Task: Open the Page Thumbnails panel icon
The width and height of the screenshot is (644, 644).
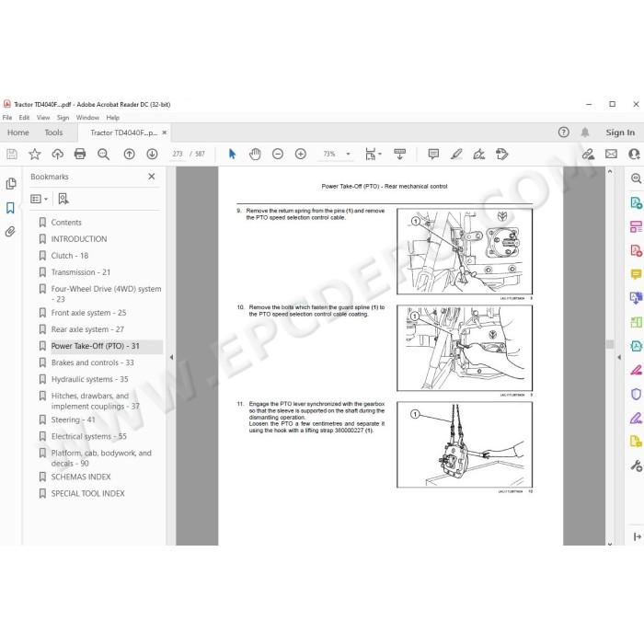Action: 11,183
